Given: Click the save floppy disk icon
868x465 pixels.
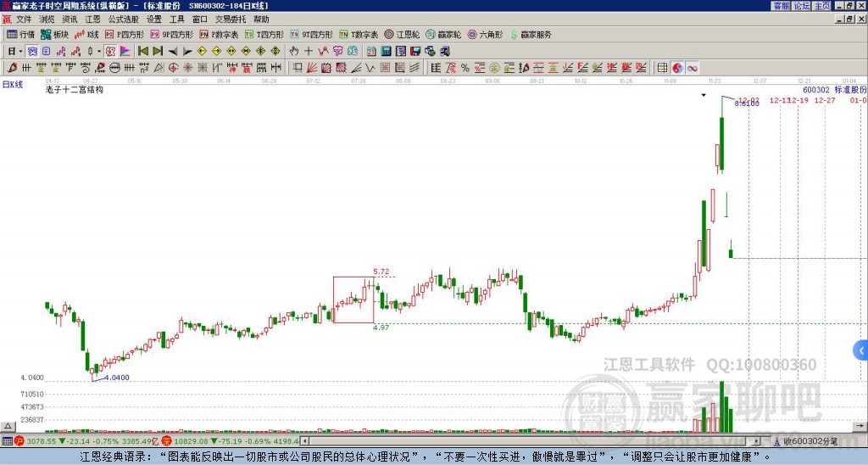Looking at the screenshot, I should click(x=415, y=52).
